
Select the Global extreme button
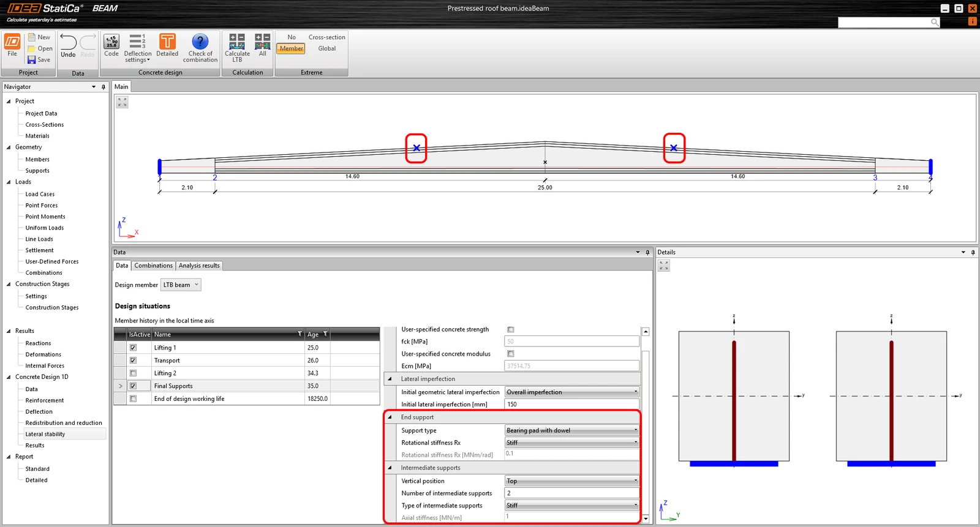point(327,48)
